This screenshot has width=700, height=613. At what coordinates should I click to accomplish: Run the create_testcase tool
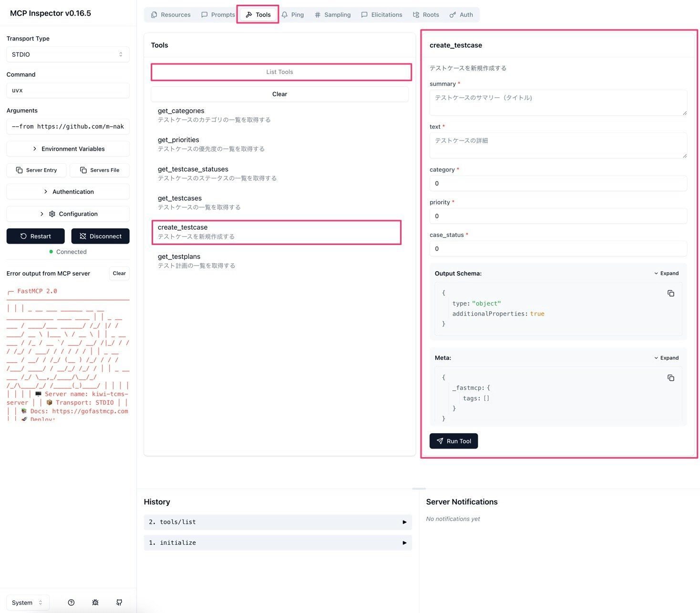pos(453,441)
